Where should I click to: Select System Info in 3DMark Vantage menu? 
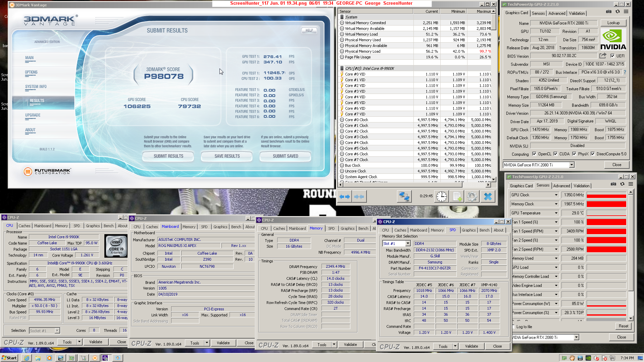(x=36, y=87)
